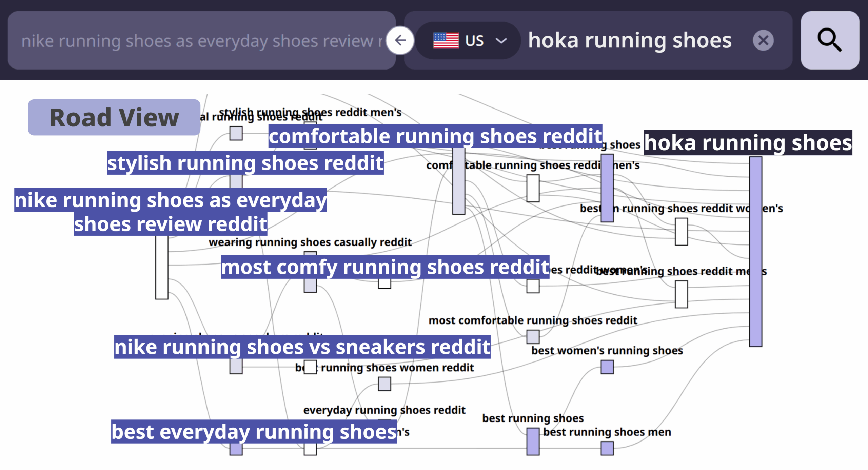Viewport: 868px width, 470px height.
Task: Click the Road View button
Action: coord(114,117)
